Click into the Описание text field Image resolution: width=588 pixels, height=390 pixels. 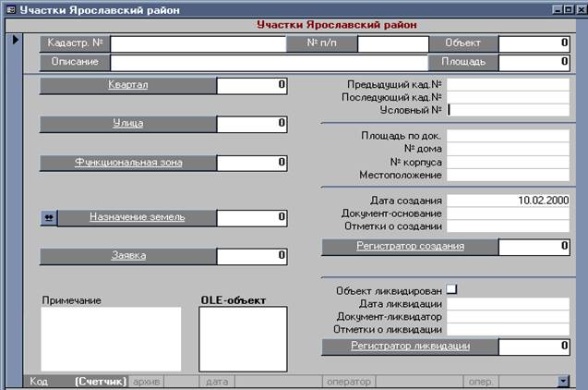click(268, 63)
